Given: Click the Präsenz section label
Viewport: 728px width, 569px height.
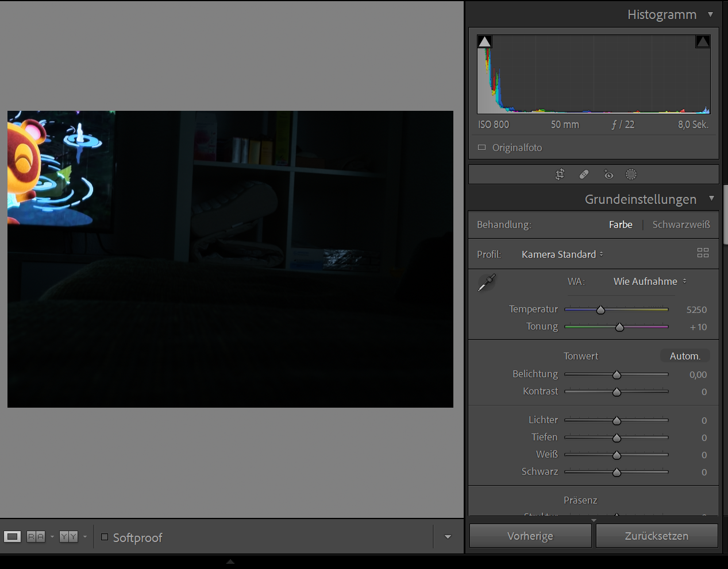Looking at the screenshot, I should [580, 500].
